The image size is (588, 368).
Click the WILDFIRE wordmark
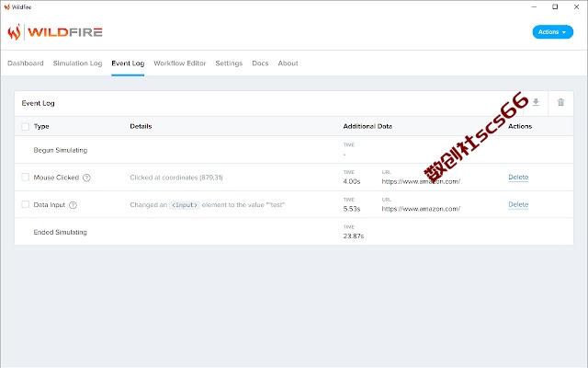(65, 32)
